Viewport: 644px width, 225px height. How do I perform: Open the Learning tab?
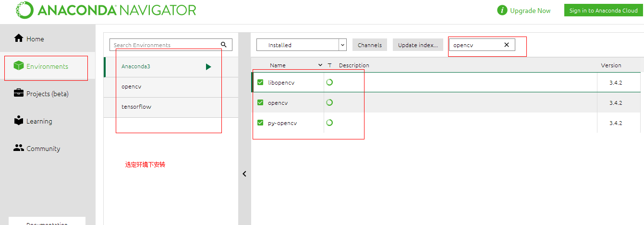click(x=48, y=121)
